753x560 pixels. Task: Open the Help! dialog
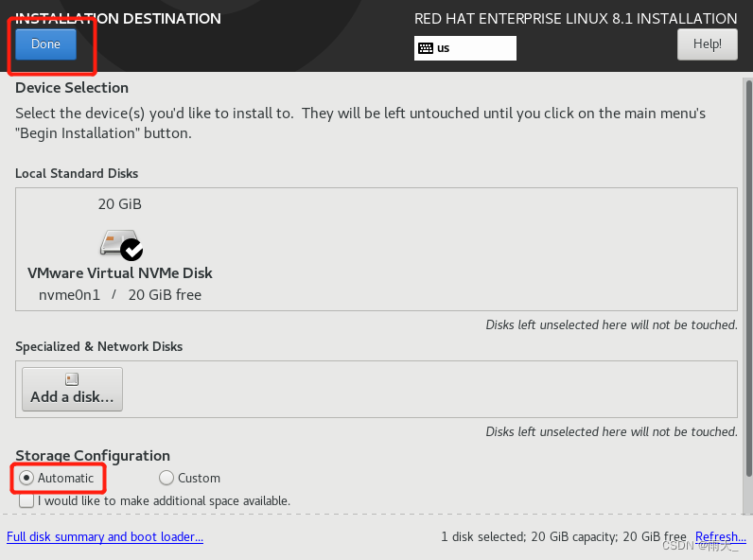[x=707, y=44]
